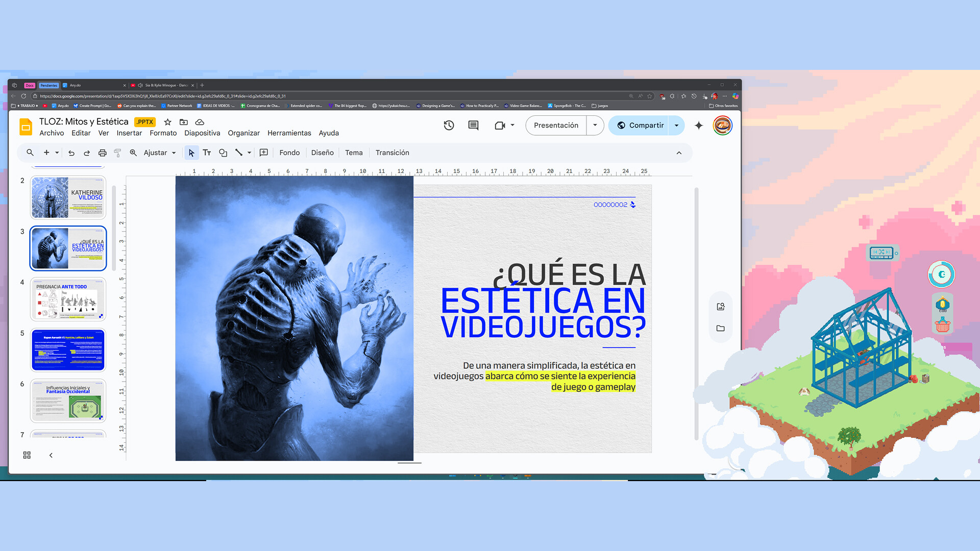The image size is (980, 551).
Task: Open the Ajustar zoom dropdown
Action: 173,153
